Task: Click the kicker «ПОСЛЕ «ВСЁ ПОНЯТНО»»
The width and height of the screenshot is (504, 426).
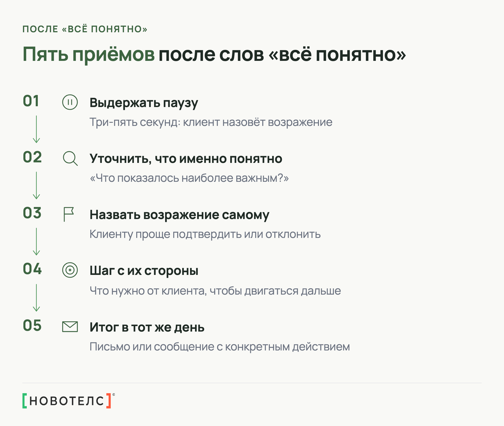Action: (x=85, y=29)
